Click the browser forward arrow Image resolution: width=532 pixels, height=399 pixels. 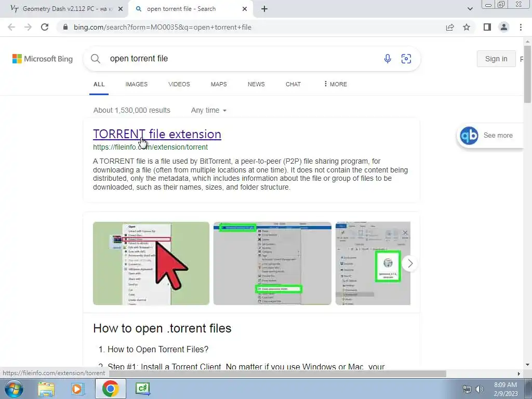pos(28,27)
